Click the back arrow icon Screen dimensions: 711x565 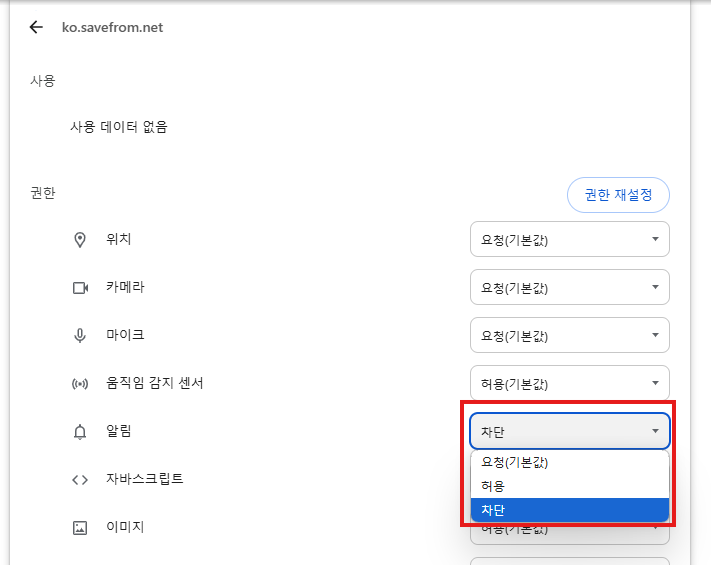37,28
